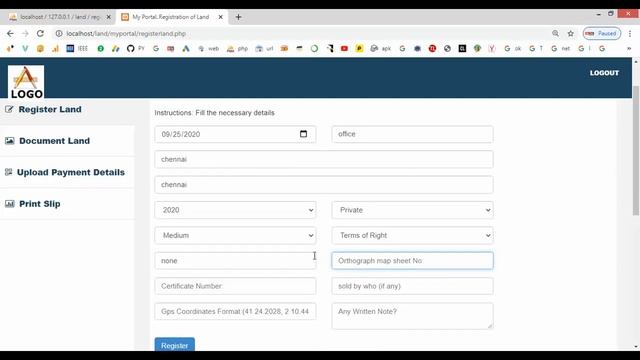
Task: Click the Paused profile button
Action: (602, 33)
